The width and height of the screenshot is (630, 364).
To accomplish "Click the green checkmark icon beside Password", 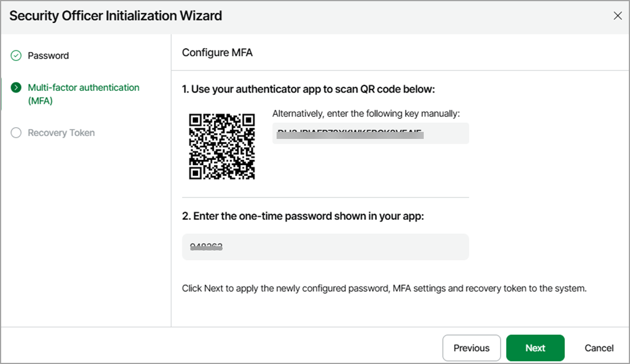I will pos(16,56).
